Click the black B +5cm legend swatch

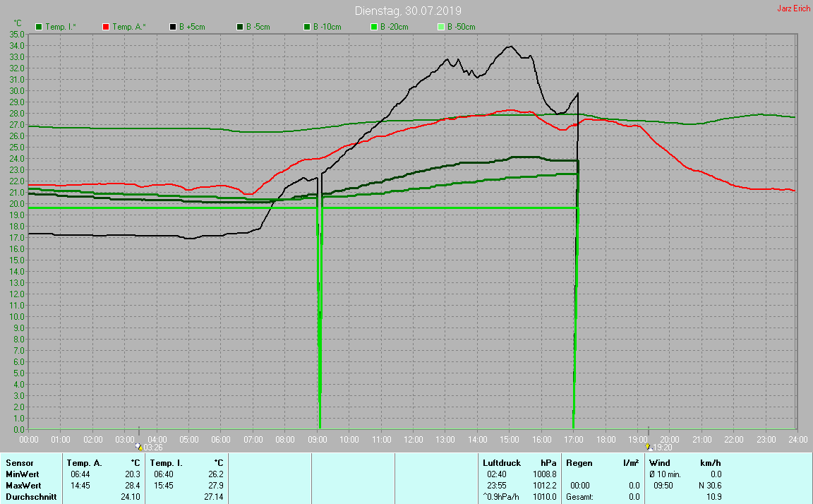[x=173, y=27]
